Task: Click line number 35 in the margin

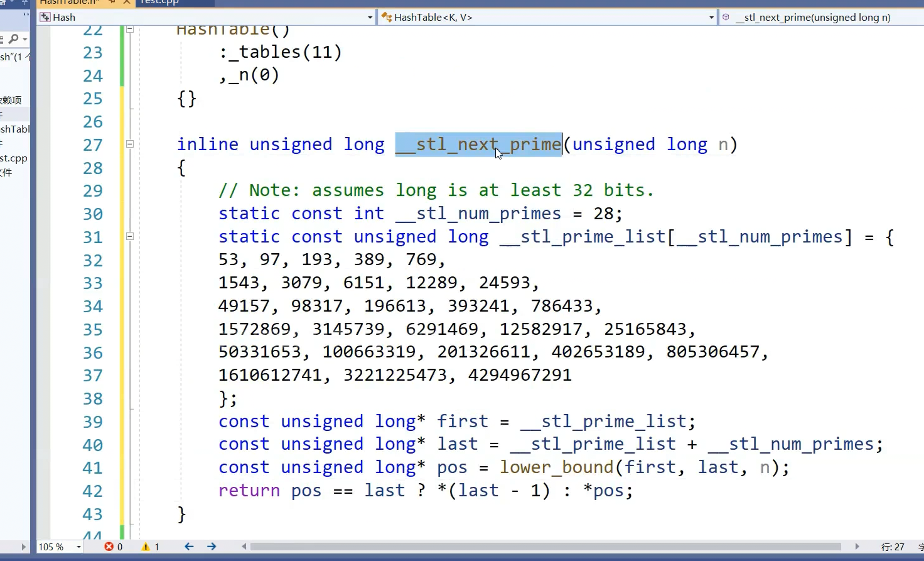Action: pyautogui.click(x=93, y=329)
